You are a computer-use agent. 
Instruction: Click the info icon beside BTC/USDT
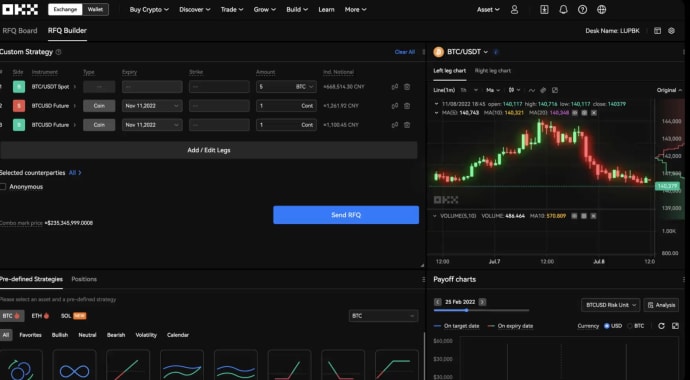coord(496,52)
